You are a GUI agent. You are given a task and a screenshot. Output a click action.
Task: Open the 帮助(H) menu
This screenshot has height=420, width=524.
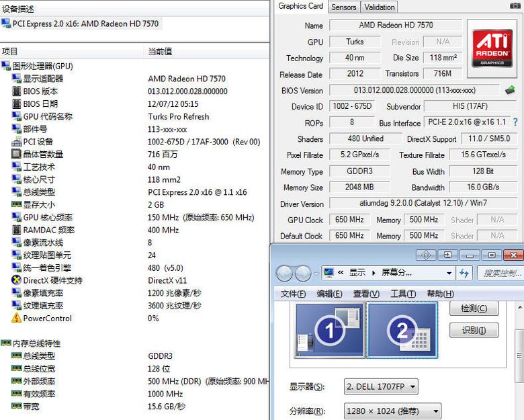pos(440,294)
